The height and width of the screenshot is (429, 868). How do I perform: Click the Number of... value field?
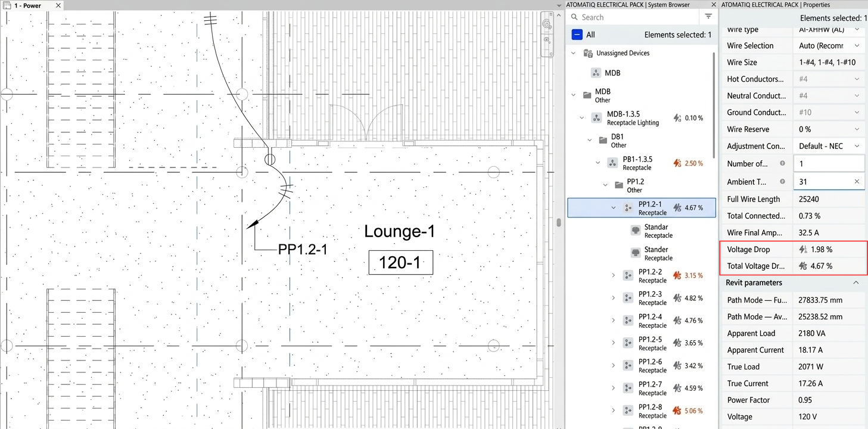tap(829, 163)
